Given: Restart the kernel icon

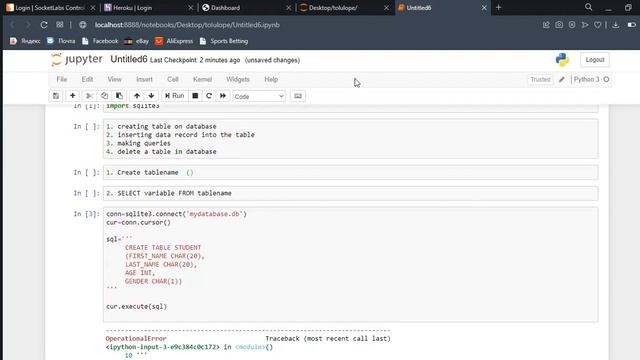Looking at the screenshot, I should click(x=209, y=96).
